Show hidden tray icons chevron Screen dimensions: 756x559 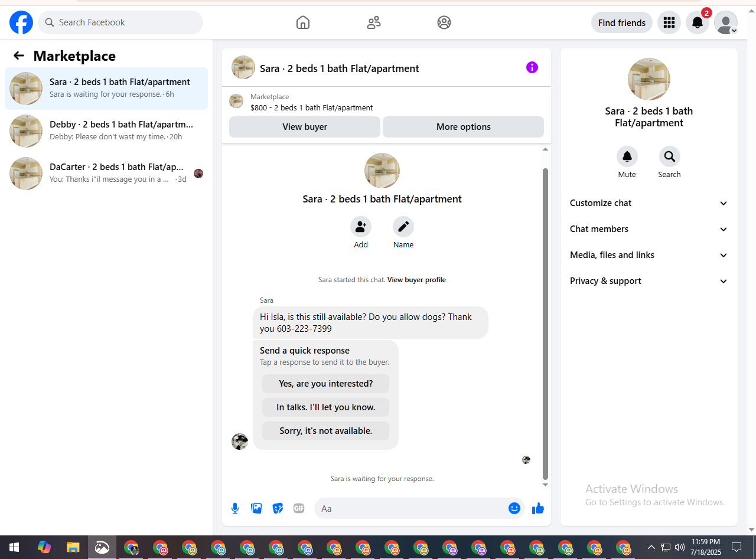(651, 547)
